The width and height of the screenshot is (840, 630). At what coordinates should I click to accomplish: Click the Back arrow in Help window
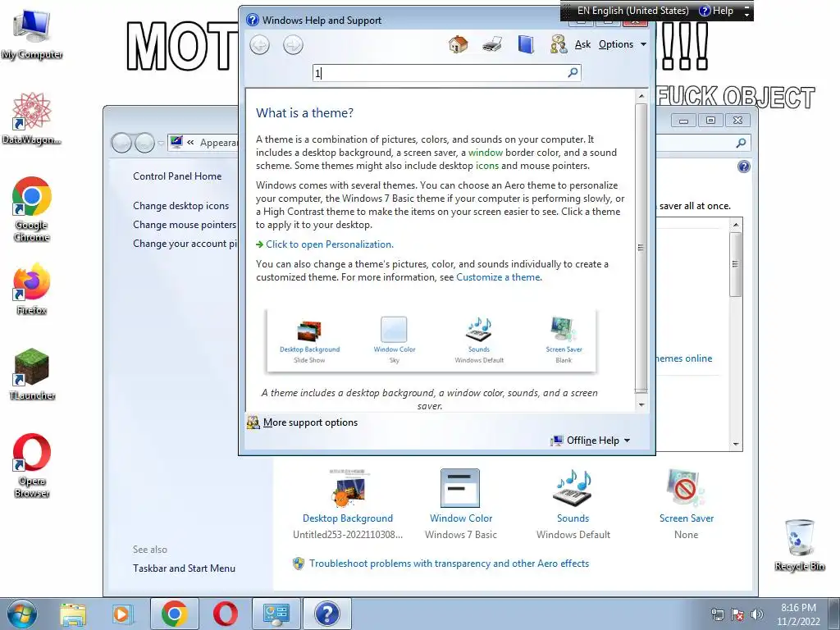pos(260,45)
